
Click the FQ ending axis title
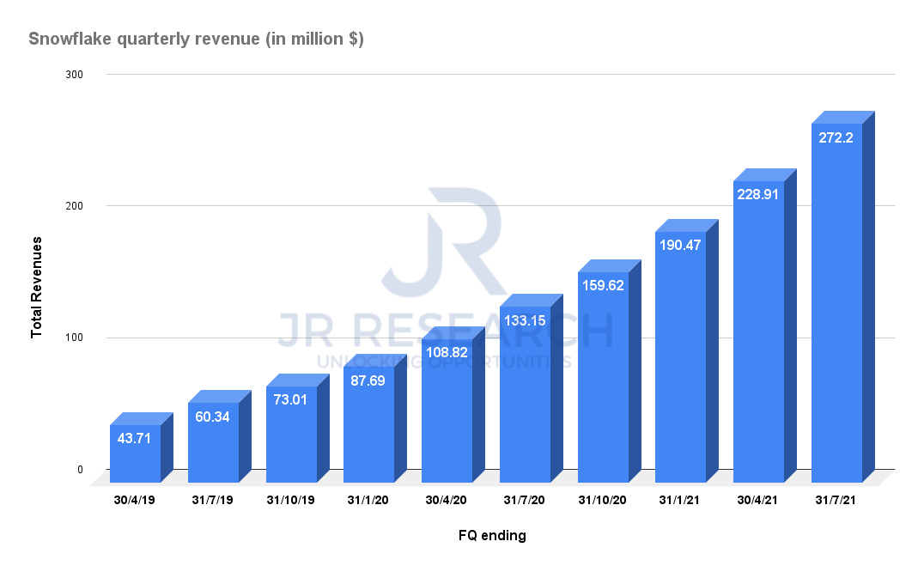(492, 535)
